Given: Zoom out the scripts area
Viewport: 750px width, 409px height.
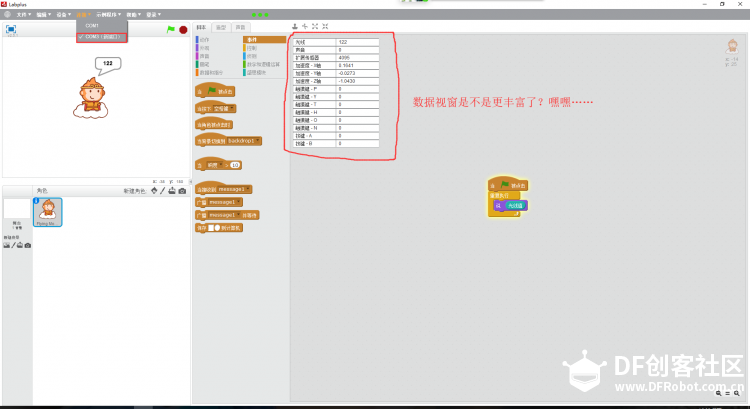Looking at the screenshot, I should tap(718, 393).
